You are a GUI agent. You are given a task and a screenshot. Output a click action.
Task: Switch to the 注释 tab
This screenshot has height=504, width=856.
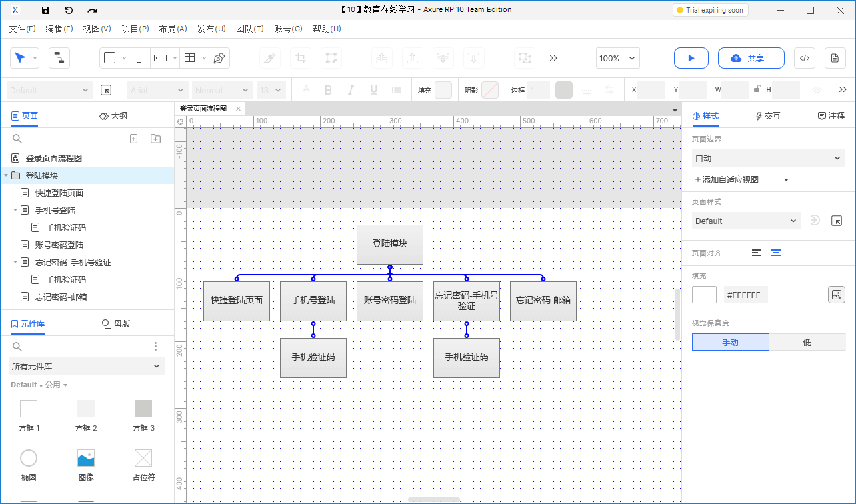(x=831, y=115)
